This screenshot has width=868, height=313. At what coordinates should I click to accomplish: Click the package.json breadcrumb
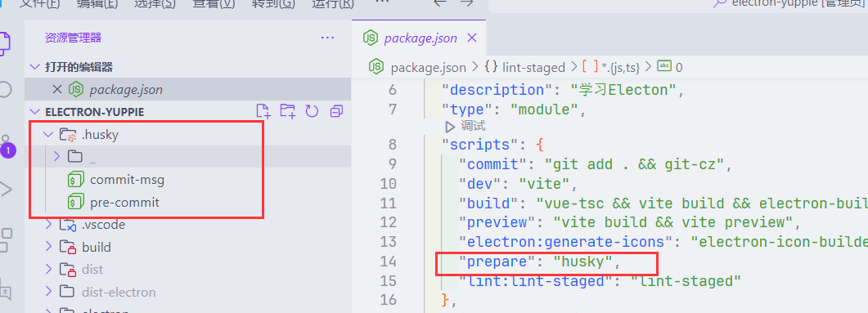[x=428, y=68]
